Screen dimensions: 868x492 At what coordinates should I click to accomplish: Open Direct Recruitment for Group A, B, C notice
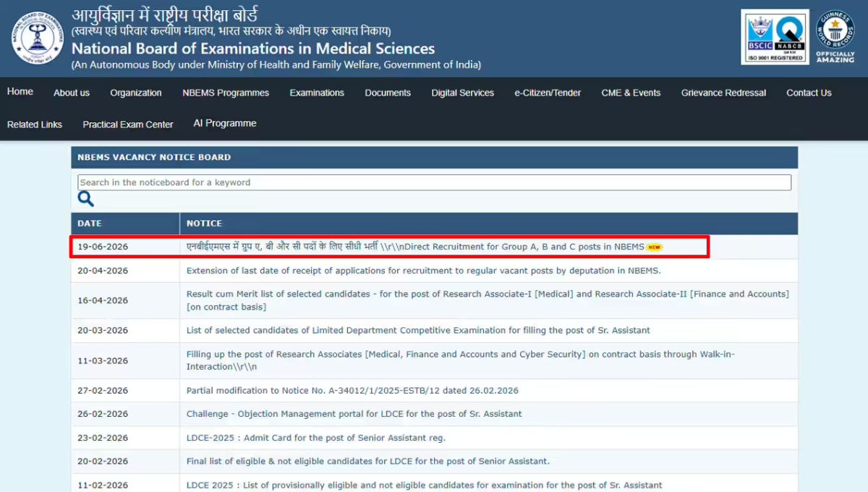(415, 247)
